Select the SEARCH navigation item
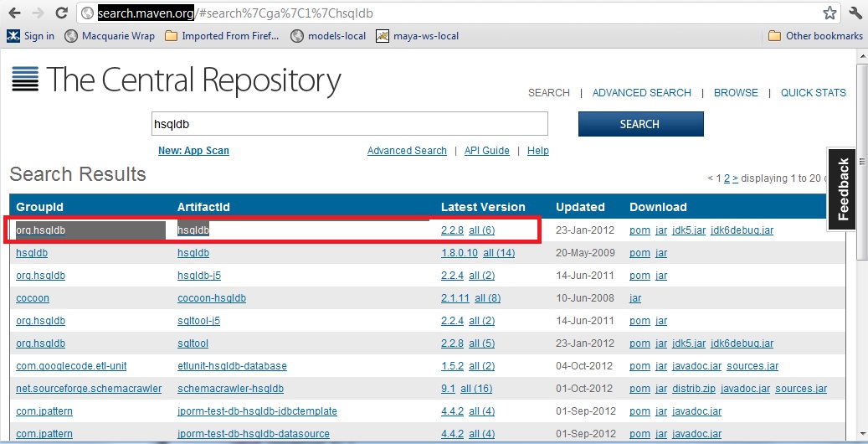The image size is (868, 444). [548, 93]
